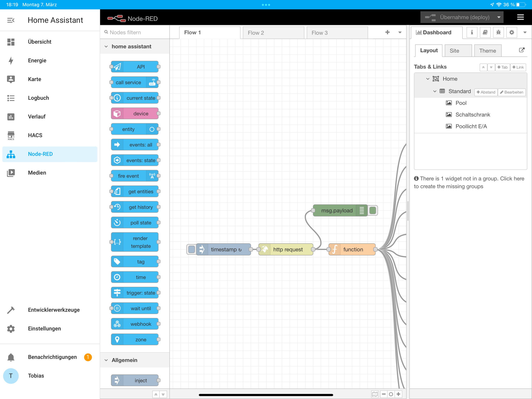532x399 pixels.
Task: Collapse the Home tab tree item
Action: 428,79
